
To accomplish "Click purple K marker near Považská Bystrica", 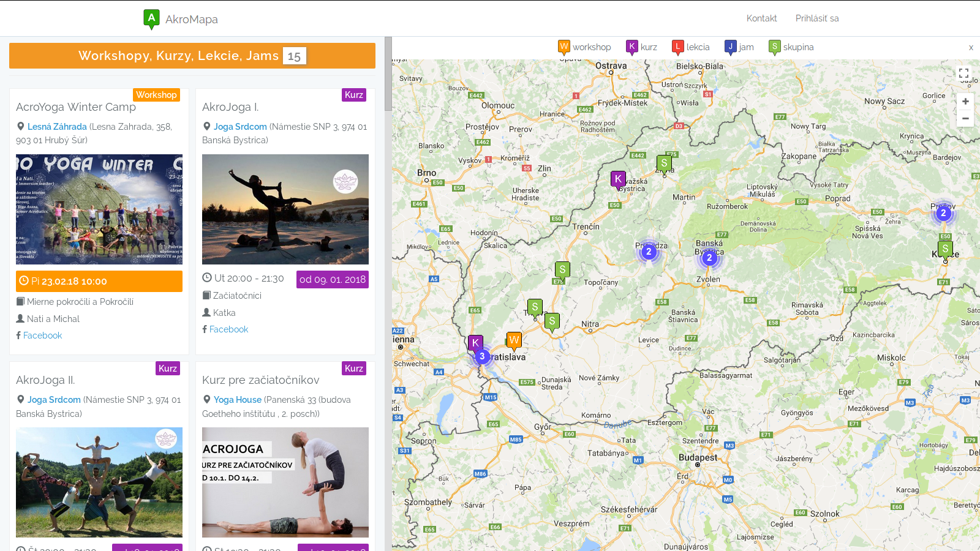I will pos(618,179).
